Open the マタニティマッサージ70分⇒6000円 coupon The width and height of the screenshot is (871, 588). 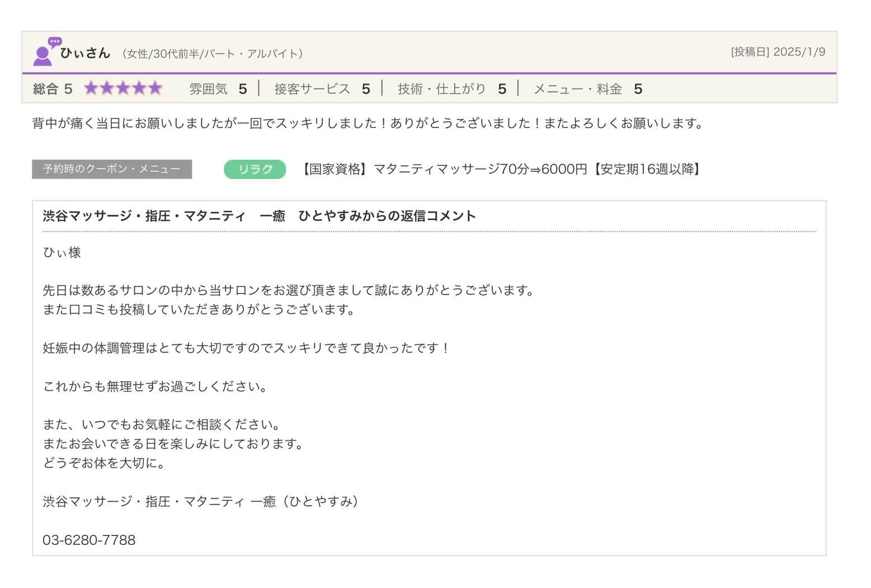[500, 169]
